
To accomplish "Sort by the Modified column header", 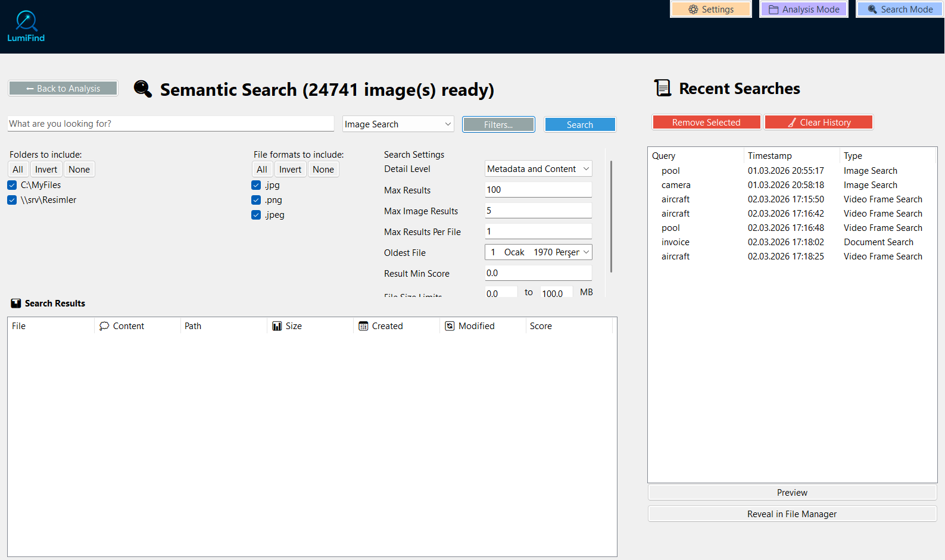I will pyautogui.click(x=483, y=326).
